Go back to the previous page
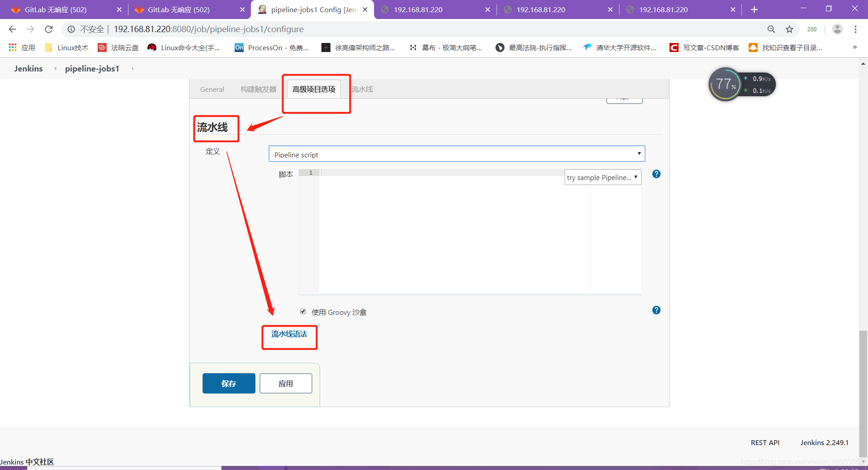 click(x=12, y=29)
